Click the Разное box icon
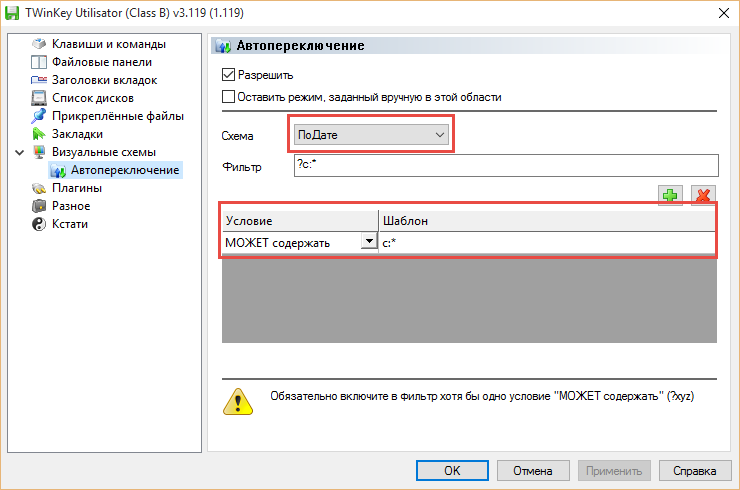Image resolution: width=740 pixels, height=490 pixels. pyautogui.click(x=39, y=206)
